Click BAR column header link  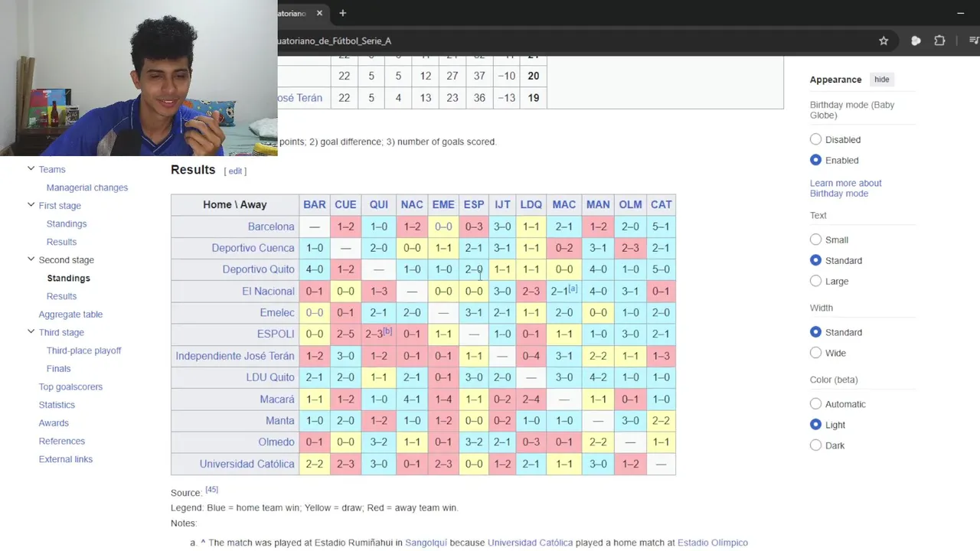pyautogui.click(x=315, y=204)
